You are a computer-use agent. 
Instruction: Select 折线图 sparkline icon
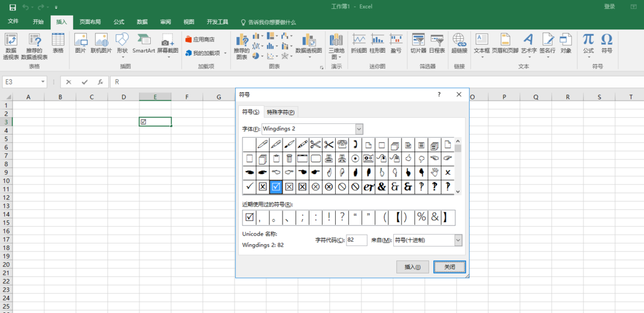[358, 42]
